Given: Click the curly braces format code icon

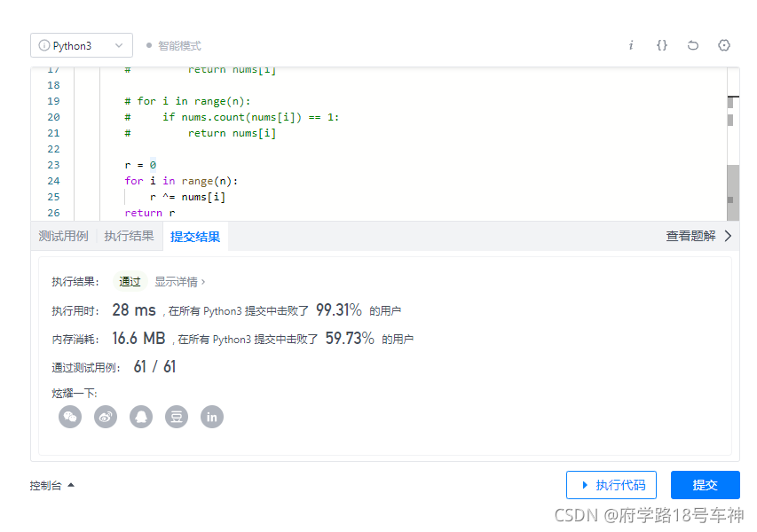Looking at the screenshot, I should pyautogui.click(x=662, y=45).
